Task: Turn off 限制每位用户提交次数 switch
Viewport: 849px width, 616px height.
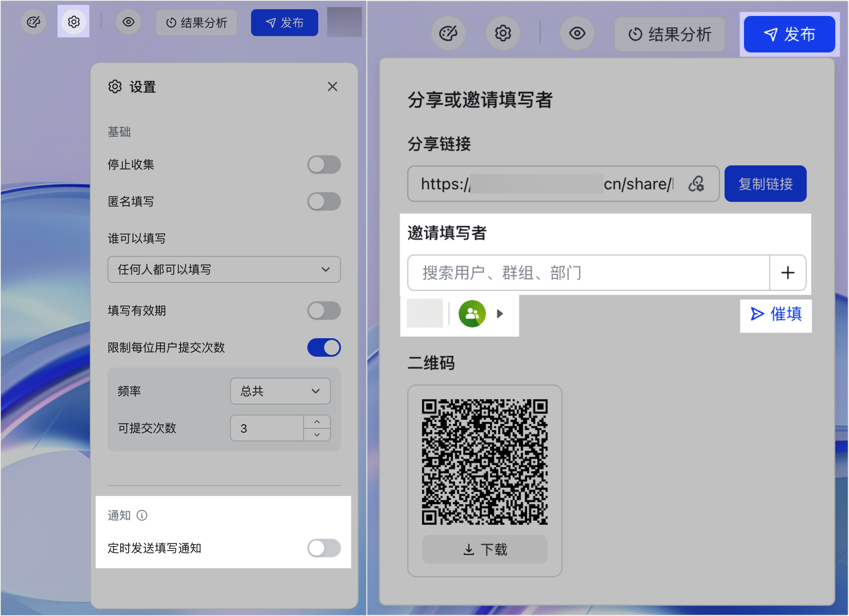Action: [324, 347]
